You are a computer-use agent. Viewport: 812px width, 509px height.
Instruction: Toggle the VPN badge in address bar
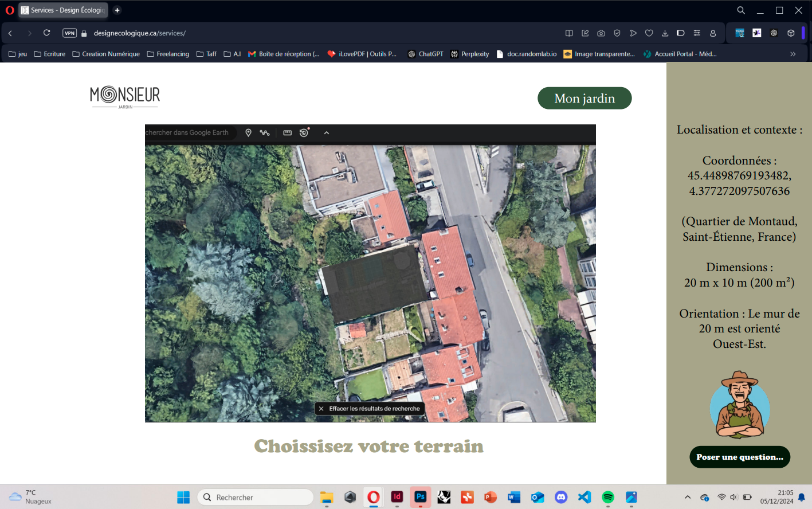click(69, 33)
